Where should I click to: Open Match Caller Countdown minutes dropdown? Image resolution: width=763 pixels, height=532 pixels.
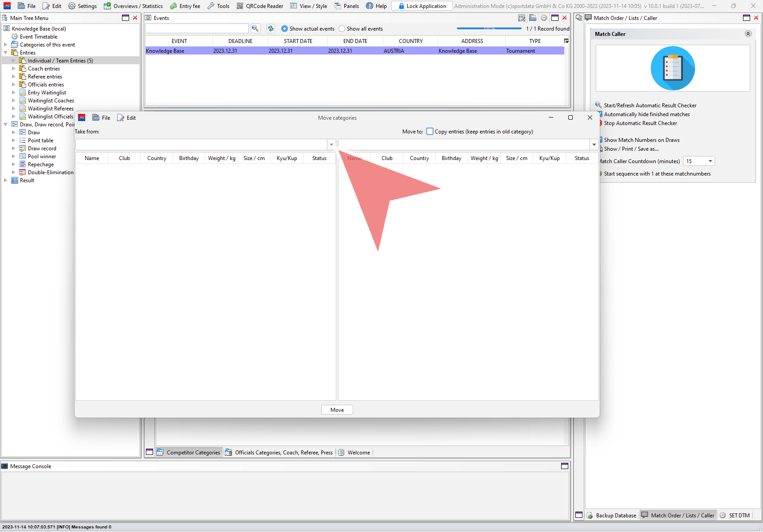point(710,161)
